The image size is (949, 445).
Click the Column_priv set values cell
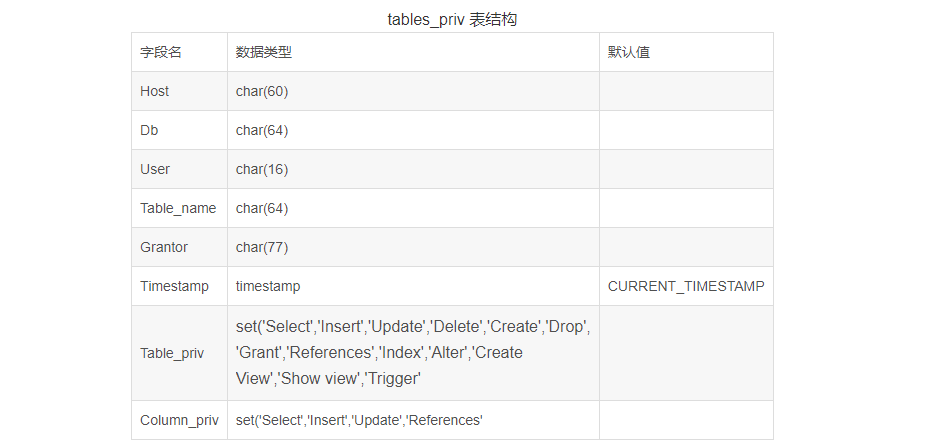coord(359,420)
